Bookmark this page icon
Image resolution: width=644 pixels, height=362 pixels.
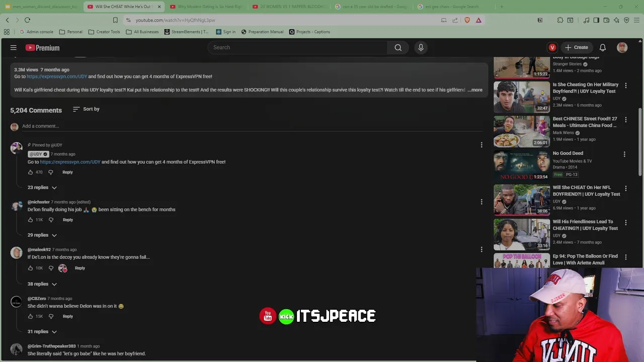coord(115,20)
